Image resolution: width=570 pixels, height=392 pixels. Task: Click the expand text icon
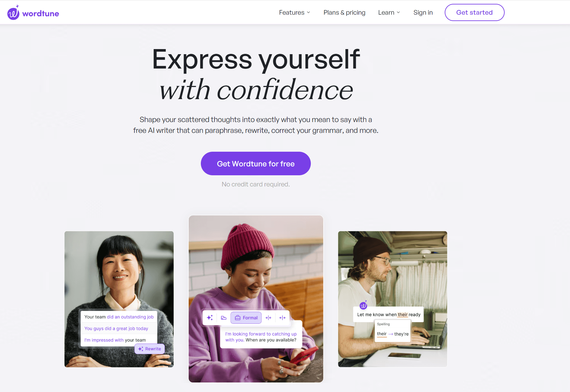point(282,318)
